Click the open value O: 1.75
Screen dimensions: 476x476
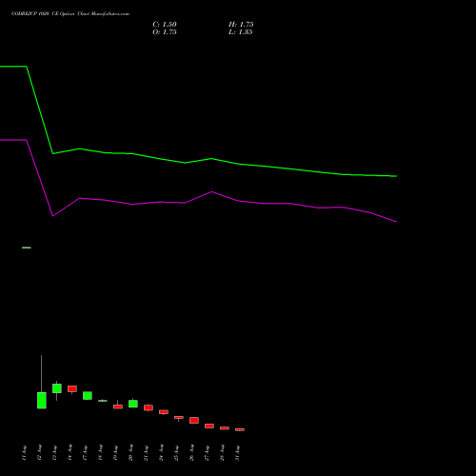click(x=165, y=32)
